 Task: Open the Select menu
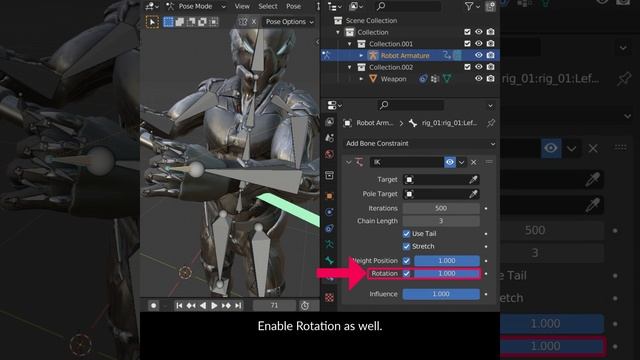pyautogui.click(x=268, y=6)
